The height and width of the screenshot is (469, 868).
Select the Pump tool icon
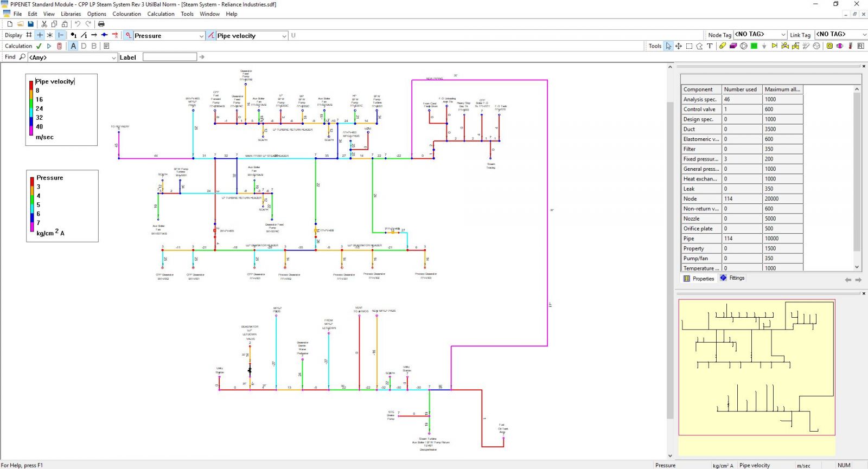pyautogui.click(x=744, y=46)
